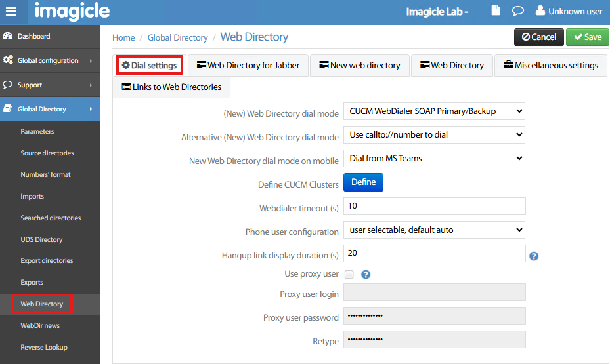Expand the Global configuration sidebar menu

pos(48,60)
